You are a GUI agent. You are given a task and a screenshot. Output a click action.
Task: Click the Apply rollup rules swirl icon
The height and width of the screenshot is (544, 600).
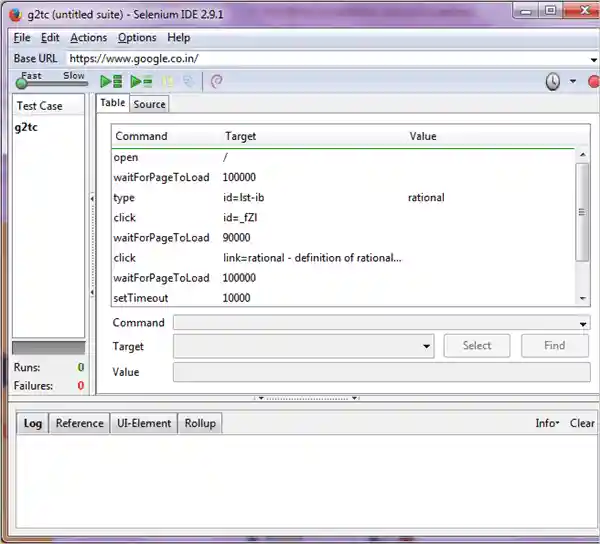click(x=217, y=81)
